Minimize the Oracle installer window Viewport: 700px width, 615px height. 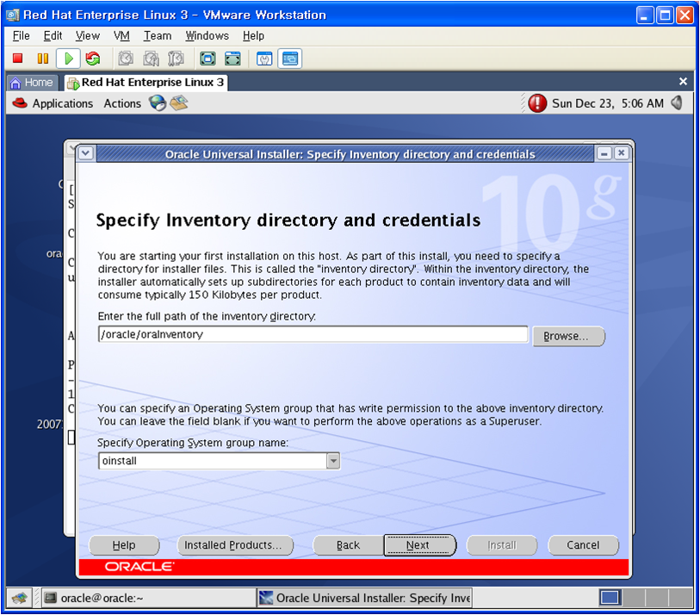tap(604, 153)
